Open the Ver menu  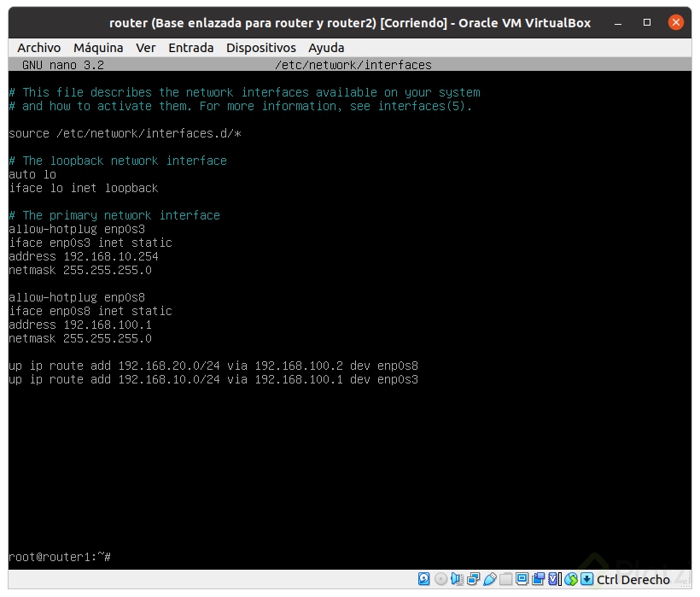pyautogui.click(x=145, y=48)
